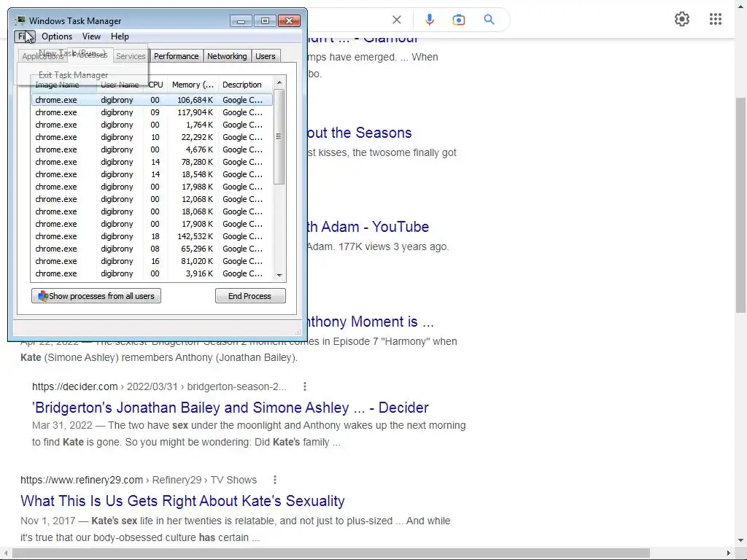The height and width of the screenshot is (560, 747).
Task: Start voice search with the microphone icon
Action: [429, 20]
